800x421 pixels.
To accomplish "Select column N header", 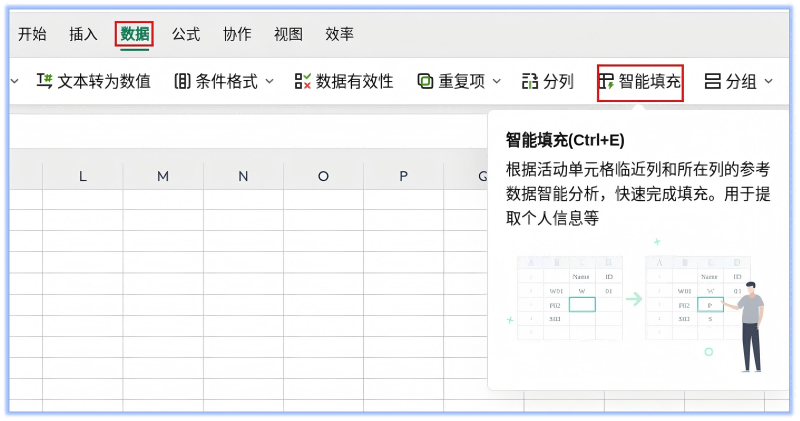I will coord(243,176).
